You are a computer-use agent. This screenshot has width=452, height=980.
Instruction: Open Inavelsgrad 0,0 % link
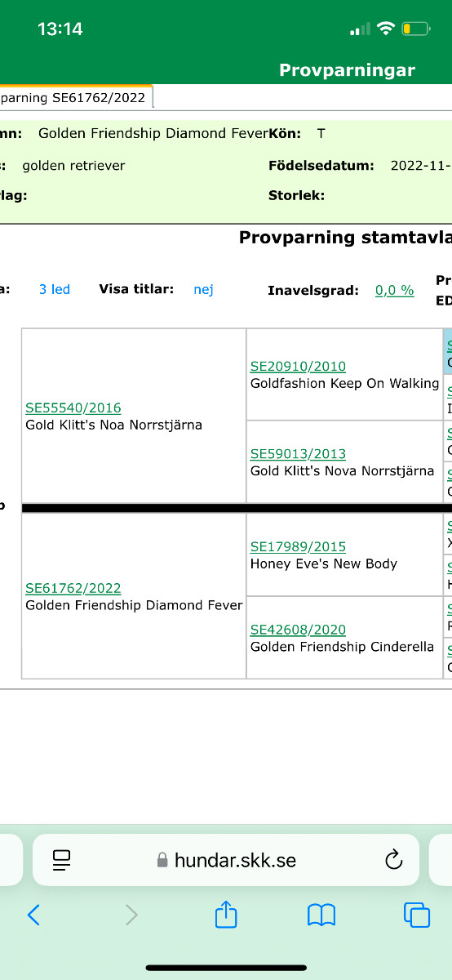tap(394, 290)
